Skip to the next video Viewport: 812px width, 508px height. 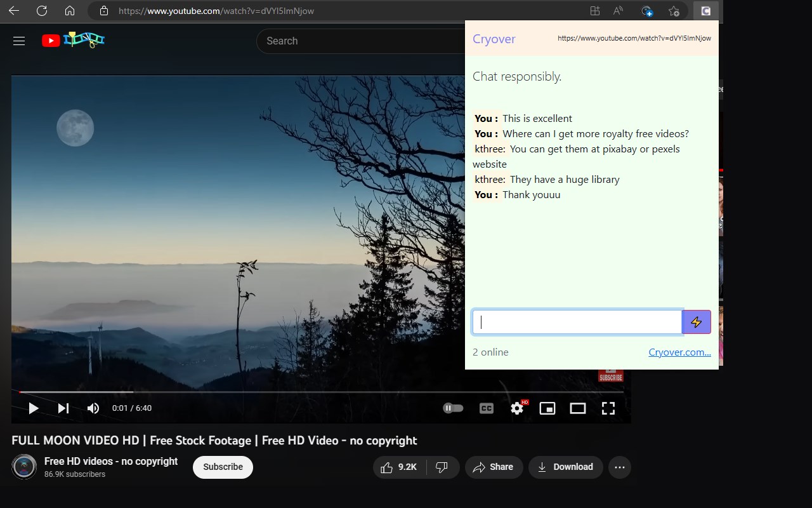pyautogui.click(x=63, y=408)
